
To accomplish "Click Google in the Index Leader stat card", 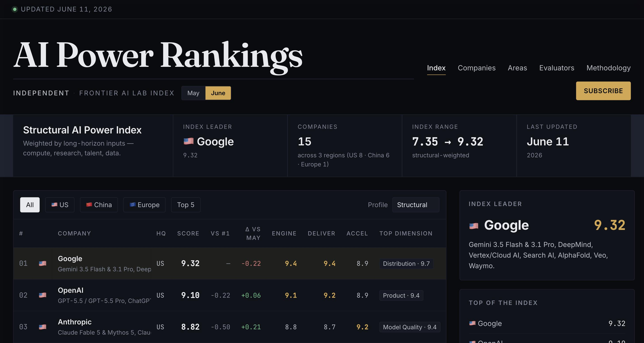I will pos(215,141).
